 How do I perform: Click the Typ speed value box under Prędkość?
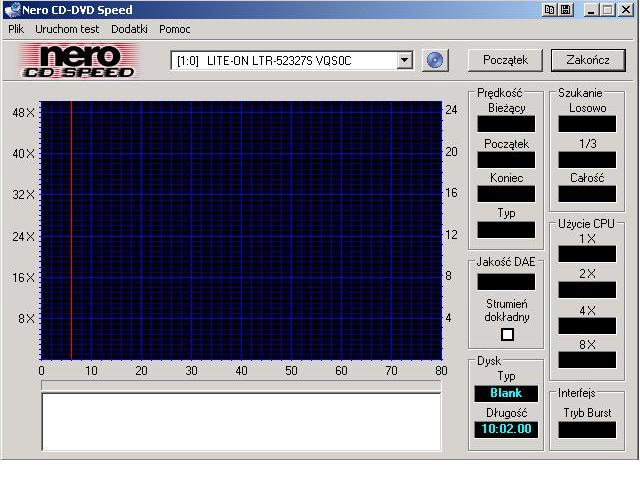506,230
